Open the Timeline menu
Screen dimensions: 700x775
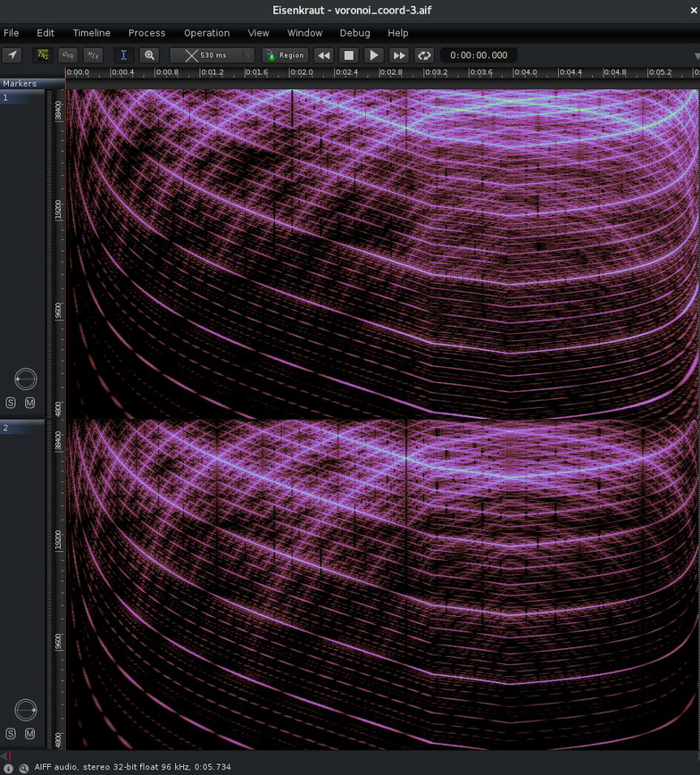point(91,33)
